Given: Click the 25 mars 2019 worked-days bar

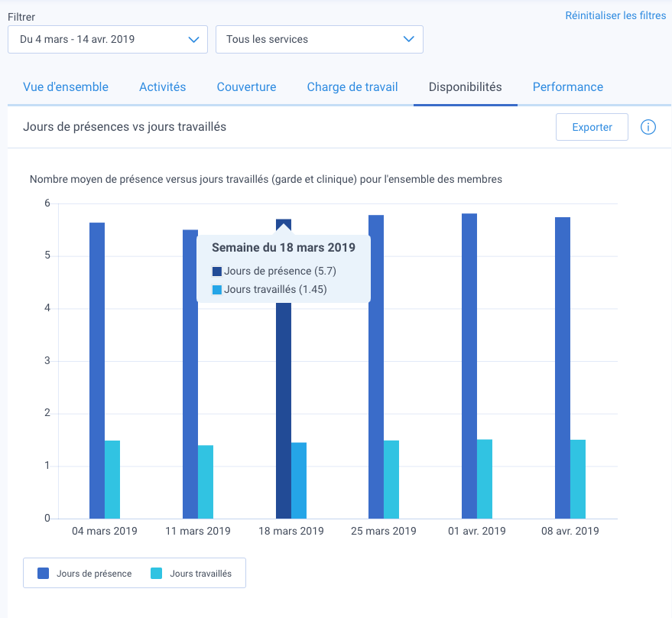Looking at the screenshot, I should (x=391, y=480).
